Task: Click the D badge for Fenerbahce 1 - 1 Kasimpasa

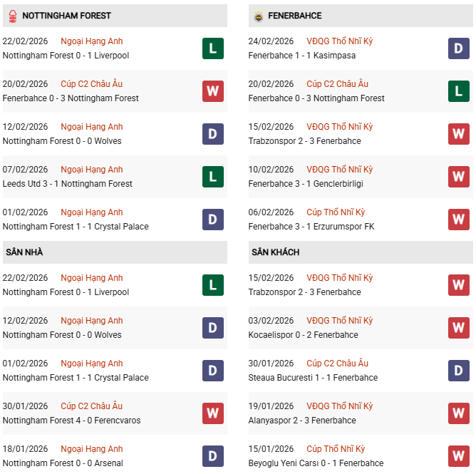Action: 459,48
